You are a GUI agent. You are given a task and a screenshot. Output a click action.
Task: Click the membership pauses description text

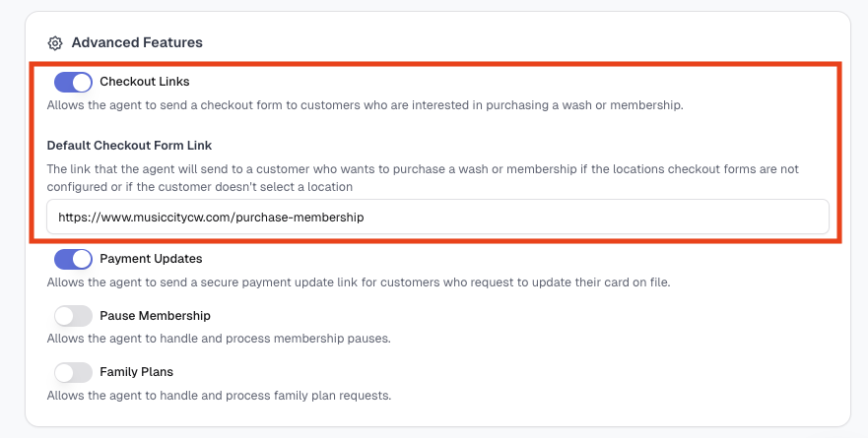tap(219, 339)
